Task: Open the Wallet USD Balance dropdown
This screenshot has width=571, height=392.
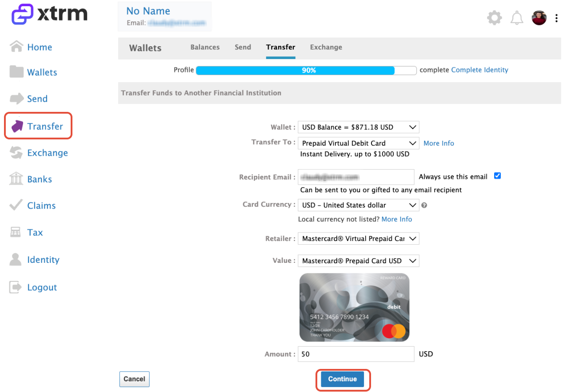Action: (359, 127)
